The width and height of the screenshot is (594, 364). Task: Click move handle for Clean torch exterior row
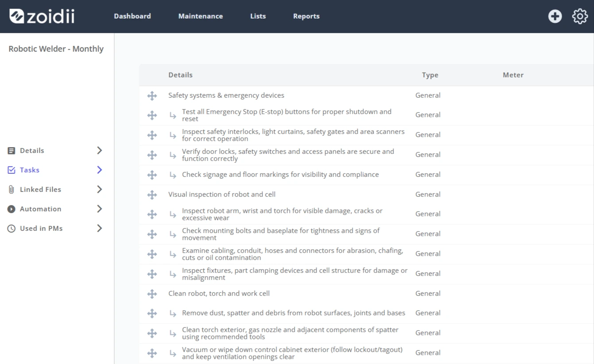tap(152, 333)
